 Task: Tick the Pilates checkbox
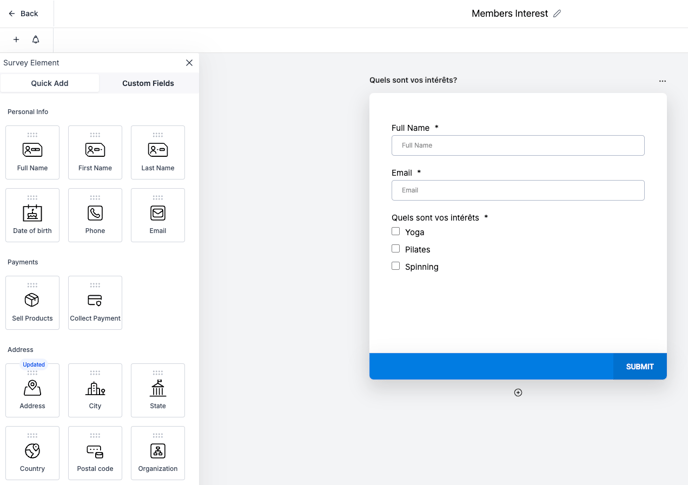pyautogui.click(x=396, y=249)
